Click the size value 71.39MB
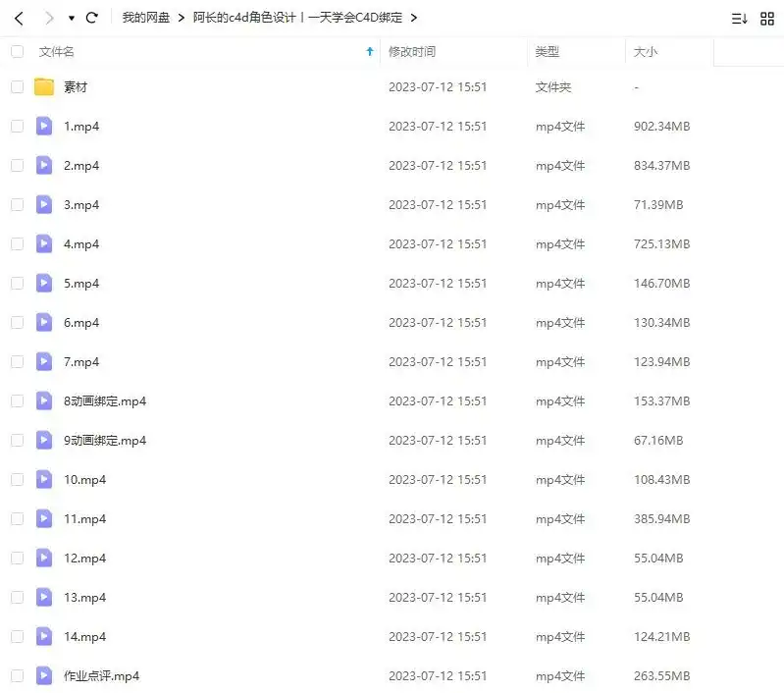This screenshot has height=693, width=784. point(658,204)
